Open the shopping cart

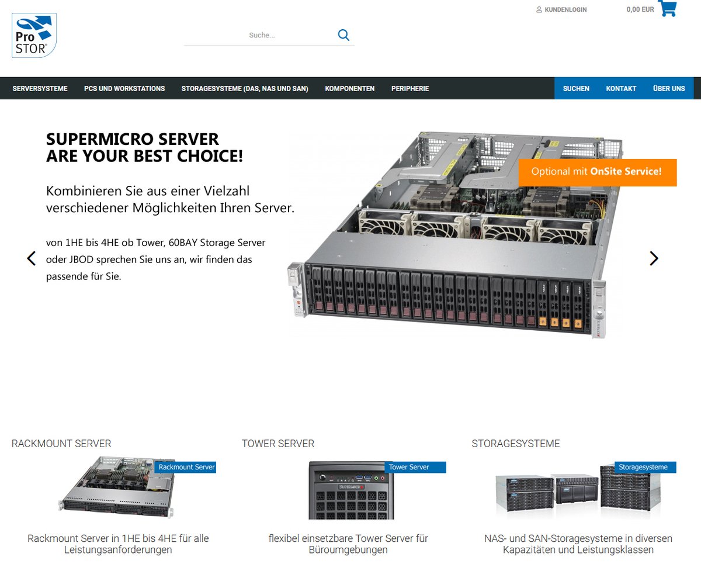tap(667, 9)
